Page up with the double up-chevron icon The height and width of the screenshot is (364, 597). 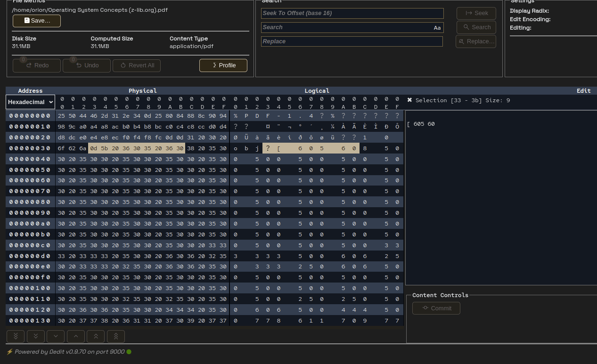click(x=96, y=336)
